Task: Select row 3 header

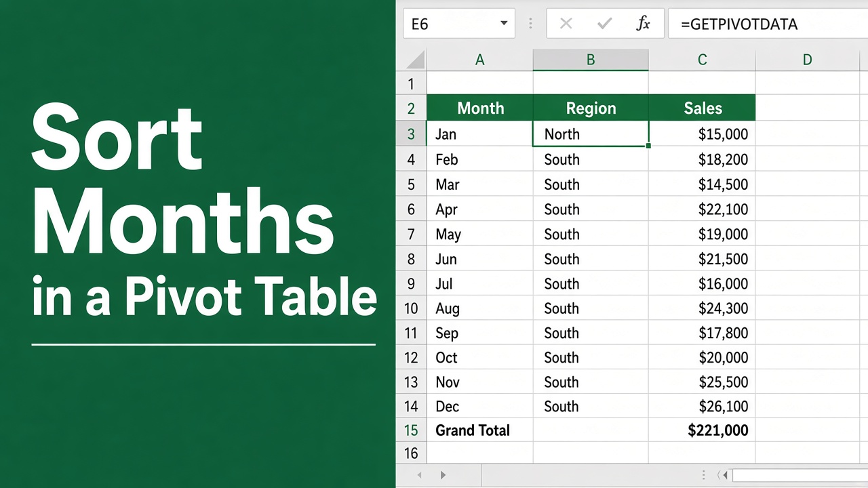Action: pos(411,134)
